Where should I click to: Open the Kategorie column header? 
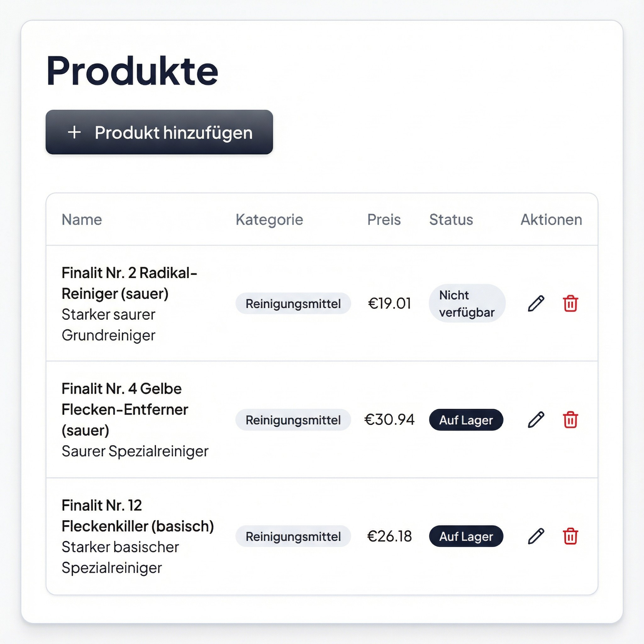[x=269, y=219]
